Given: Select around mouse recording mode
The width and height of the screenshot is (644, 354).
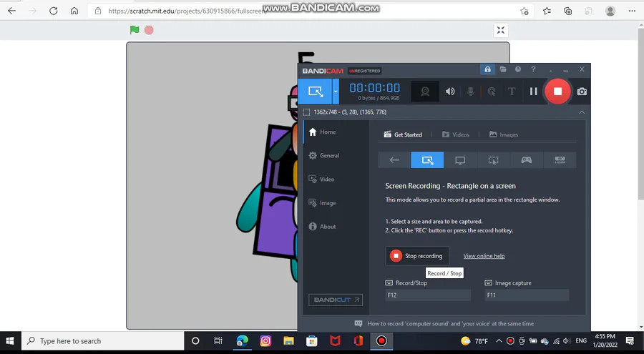Looking at the screenshot, I should point(493,160).
